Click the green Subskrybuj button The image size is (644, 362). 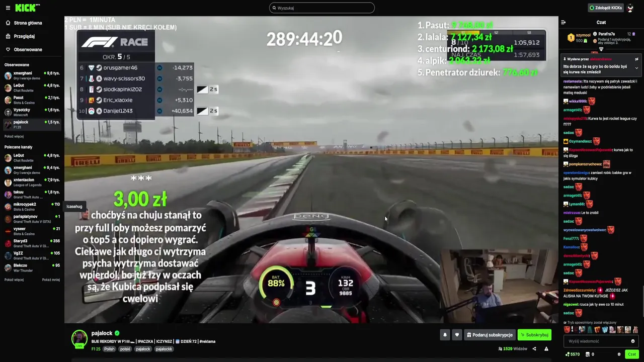534,335
